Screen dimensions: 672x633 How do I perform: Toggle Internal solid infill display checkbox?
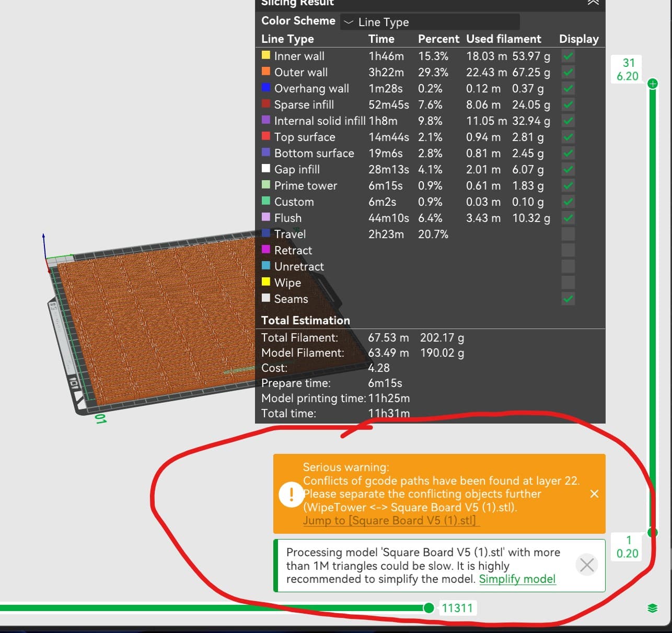click(x=568, y=121)
